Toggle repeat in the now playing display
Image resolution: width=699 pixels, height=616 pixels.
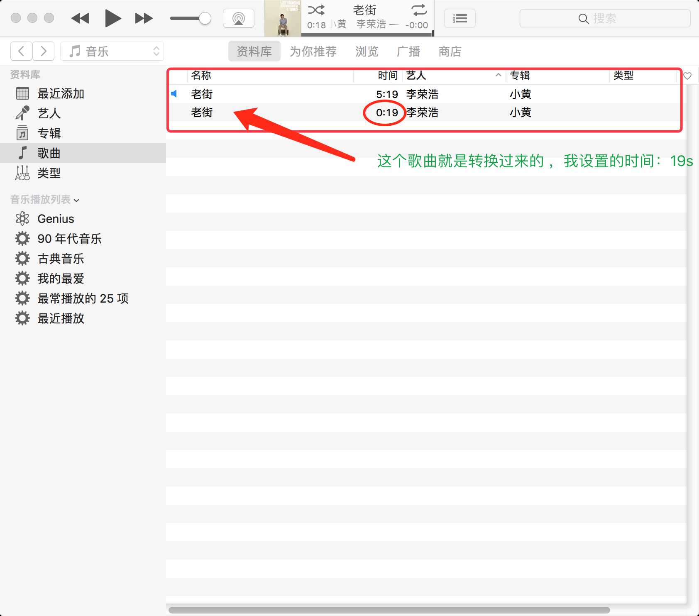point(419,10)
